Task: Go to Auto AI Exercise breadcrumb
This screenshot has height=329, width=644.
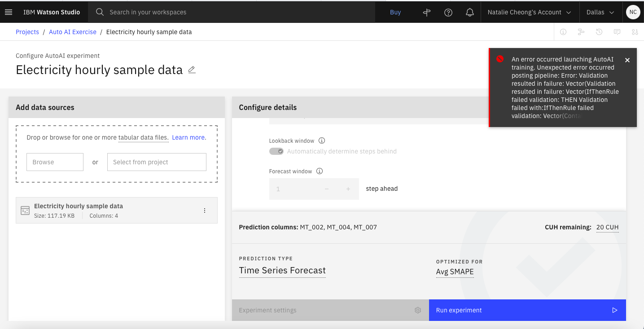Action: point(73,32)
